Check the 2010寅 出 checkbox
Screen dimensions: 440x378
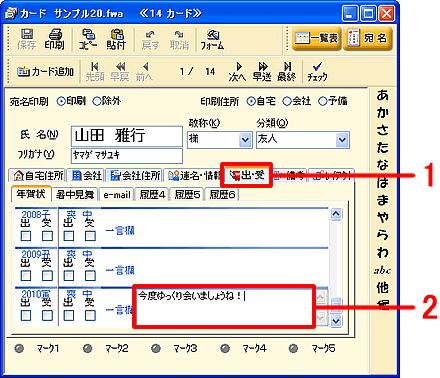[x=26, y=315]
